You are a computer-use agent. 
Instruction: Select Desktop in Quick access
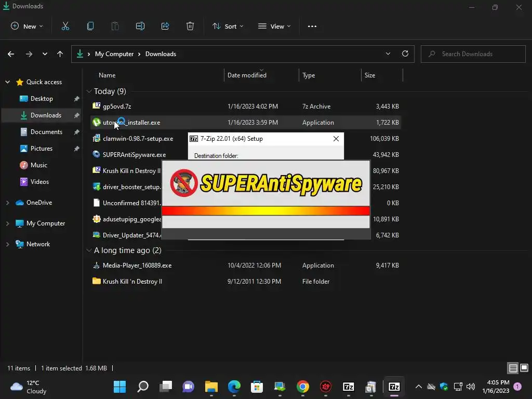[x=42, y=99]
